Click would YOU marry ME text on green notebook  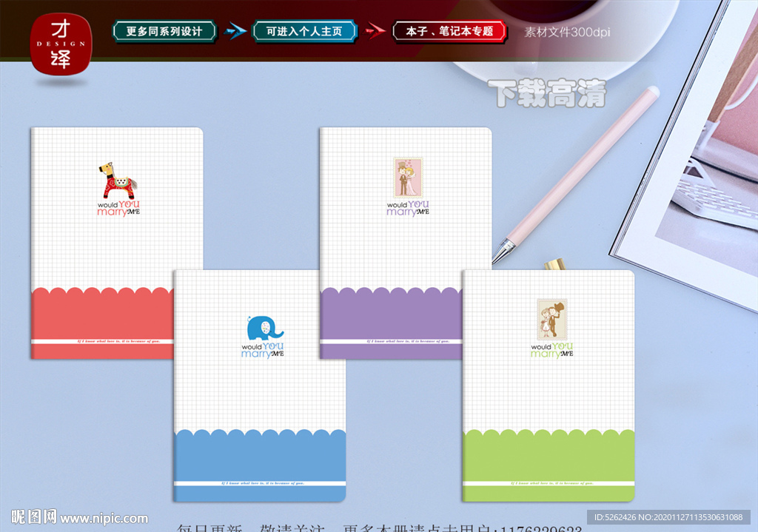coord(551,350)
